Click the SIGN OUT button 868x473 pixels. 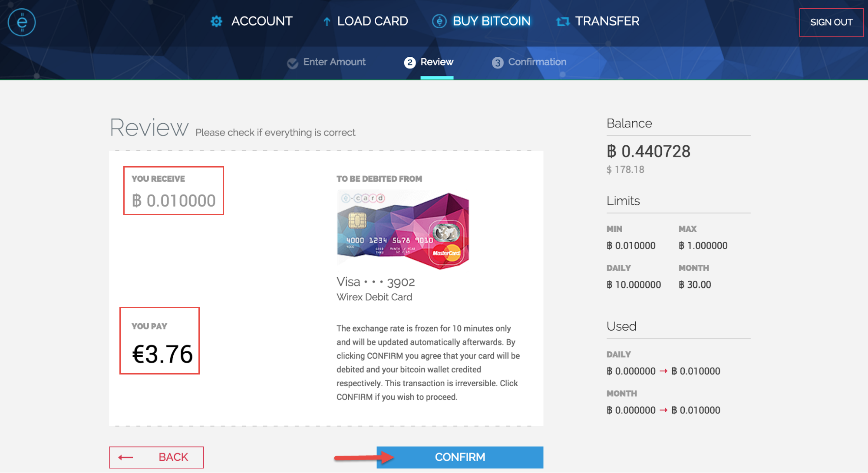click(831, 23)
